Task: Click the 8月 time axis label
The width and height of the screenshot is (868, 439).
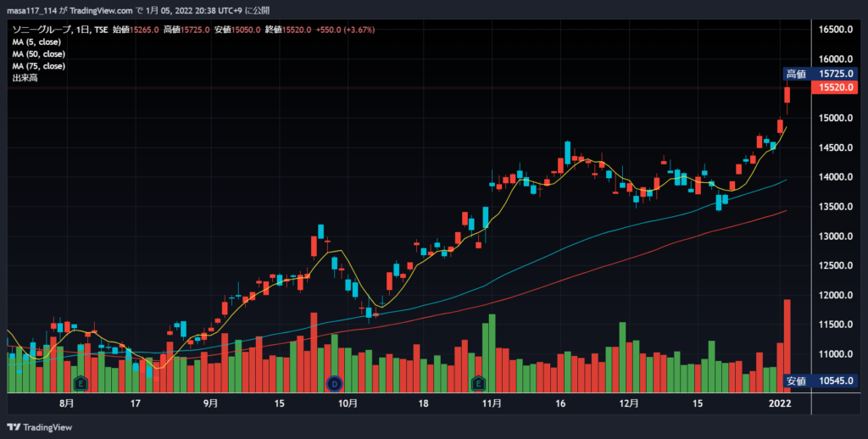Action: point(66,403)
